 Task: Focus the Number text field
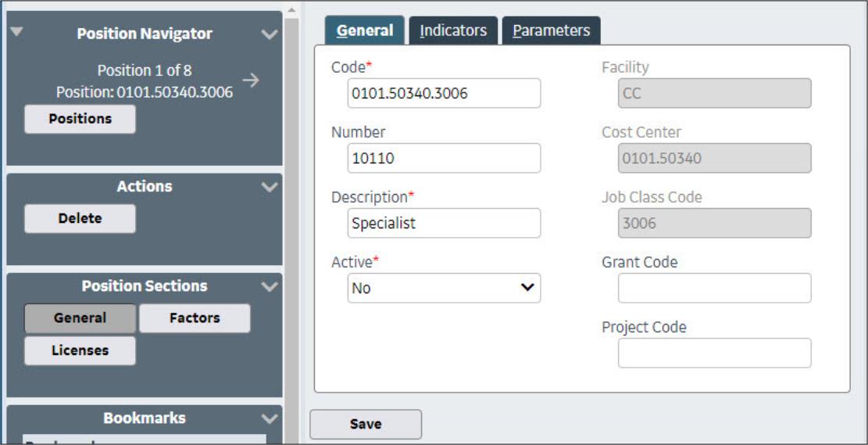pos(444,158)
